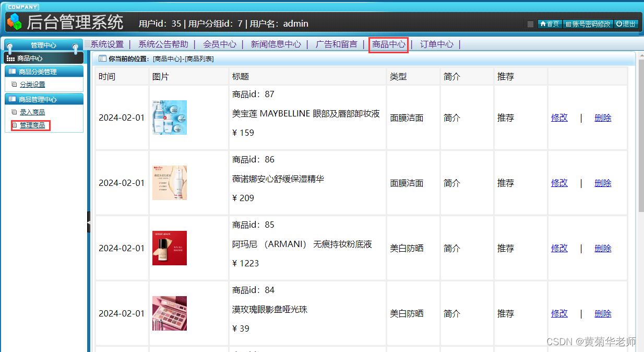The height and width of the screenshot is (352, 644).
Task: Click the price ¥ 39
Action: (x=241, y=328)
